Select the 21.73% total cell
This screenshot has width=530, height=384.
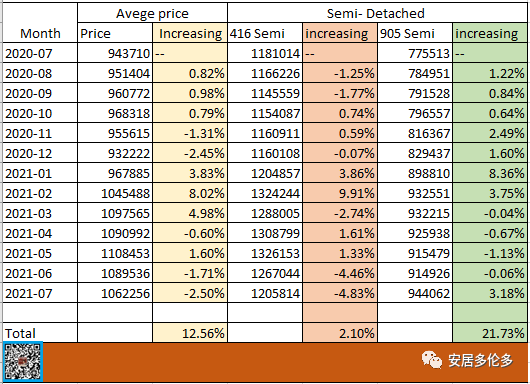[x=490, y=333]
